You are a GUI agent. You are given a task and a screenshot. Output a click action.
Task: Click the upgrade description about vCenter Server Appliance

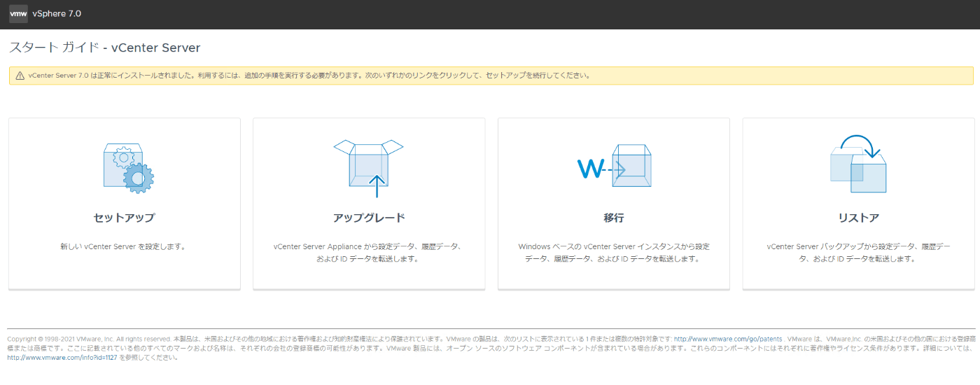point(369,253)
